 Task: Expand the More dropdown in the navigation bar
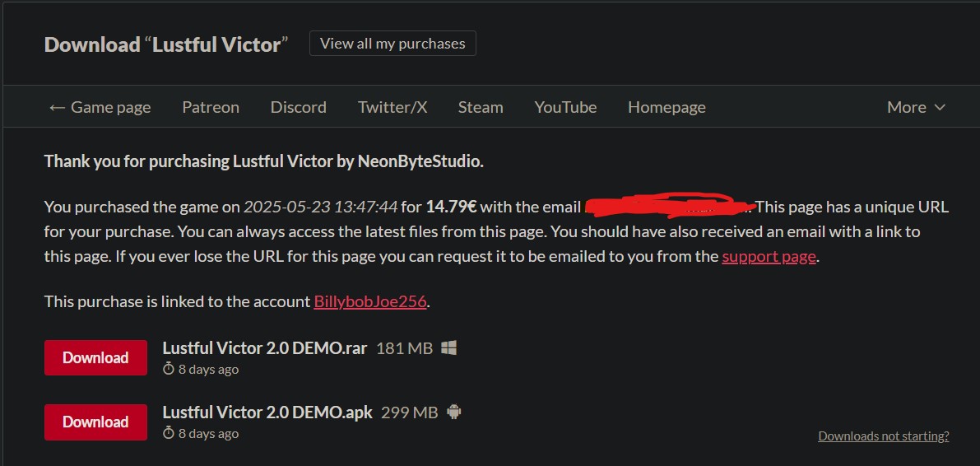pos(916,107)
